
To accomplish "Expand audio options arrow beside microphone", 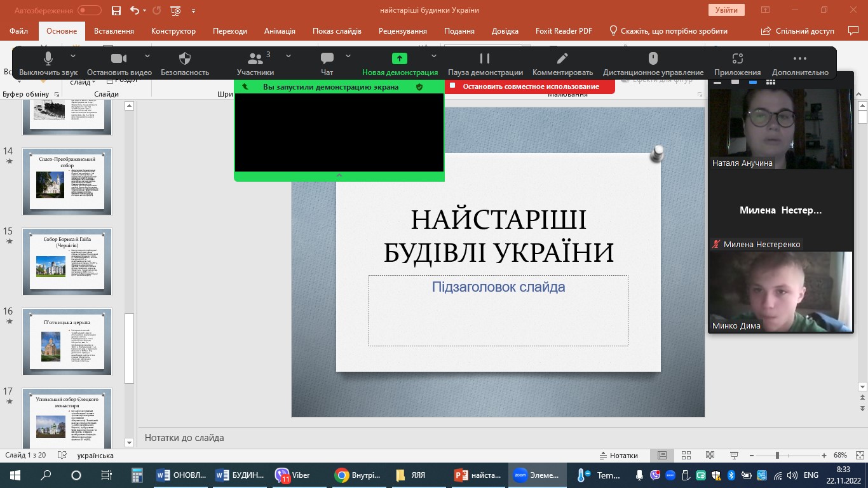I will 76,56.
